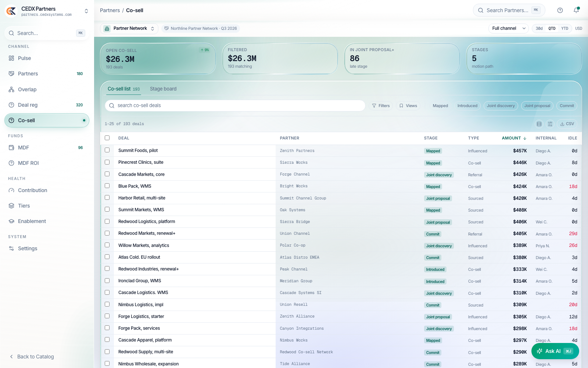Toggle the select-all checkbox in table header
Viewport: 588px width, 368px height.
(107, 138)
